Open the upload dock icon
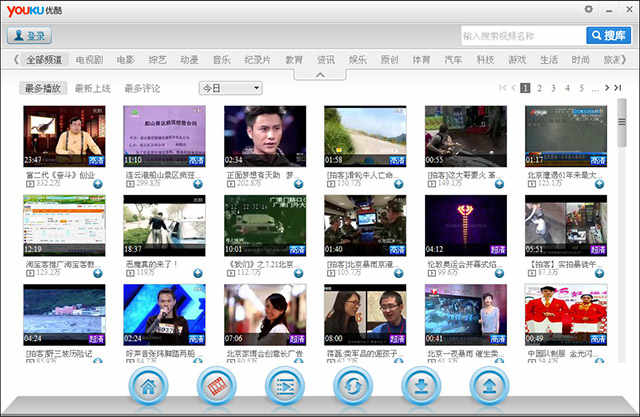The height and width of the screenshot is (417, 640). coord(489,386)
